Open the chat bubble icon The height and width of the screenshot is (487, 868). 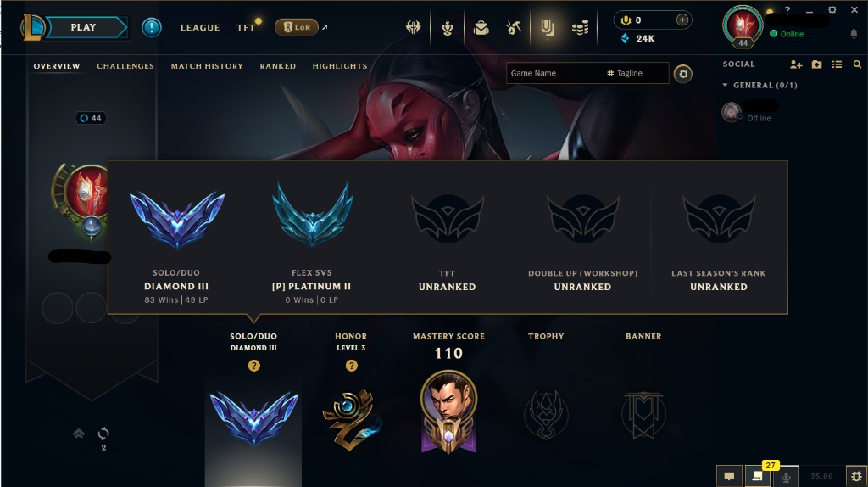(730, 476)
